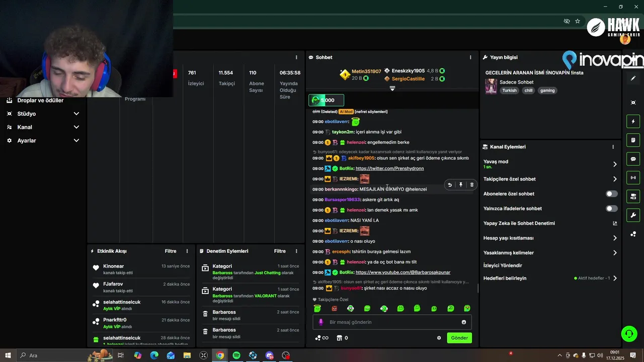Screen dimensions: 644x362
Task: Toggle the camera widget icon in sidebar
Action: (x=633, y=196)
